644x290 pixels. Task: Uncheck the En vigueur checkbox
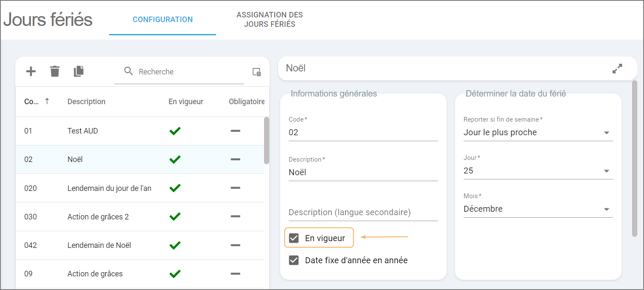point(294,238)
